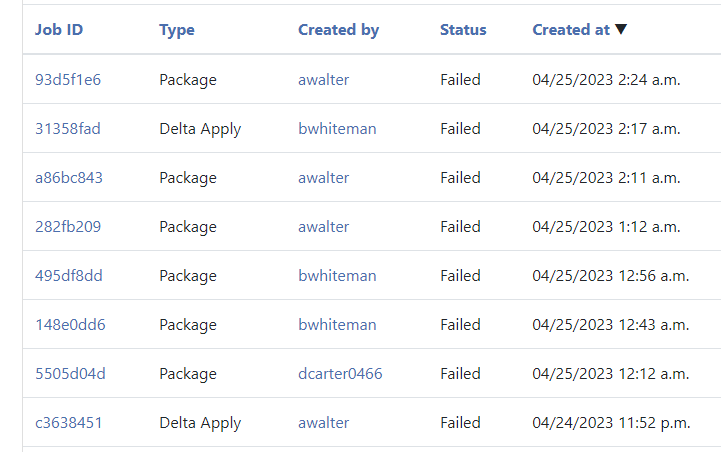The width and height of the screenshot is (721, 452).
Task: Open job c3638451
Action: pos(69,423)
